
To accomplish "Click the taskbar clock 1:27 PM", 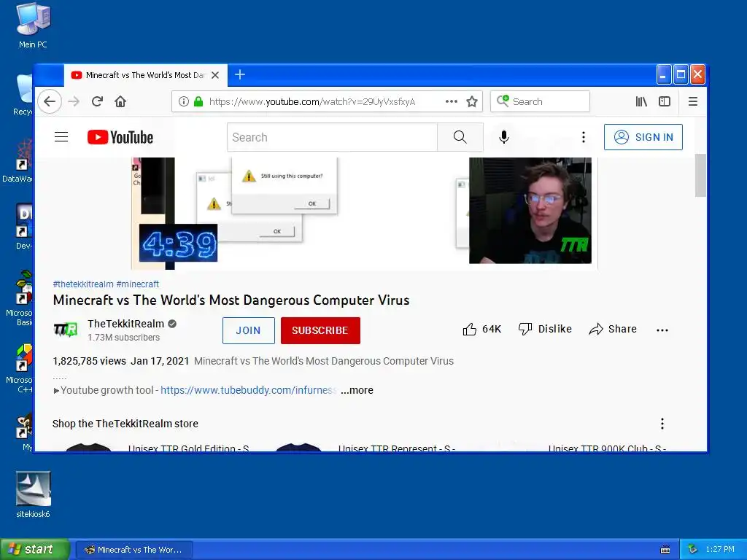I will [x=720, y=550].
